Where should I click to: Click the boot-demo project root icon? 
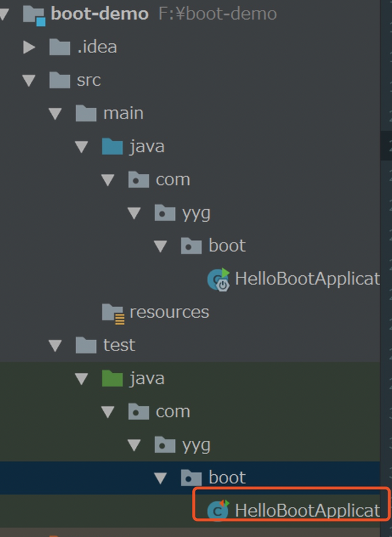(x=35, y=12)
